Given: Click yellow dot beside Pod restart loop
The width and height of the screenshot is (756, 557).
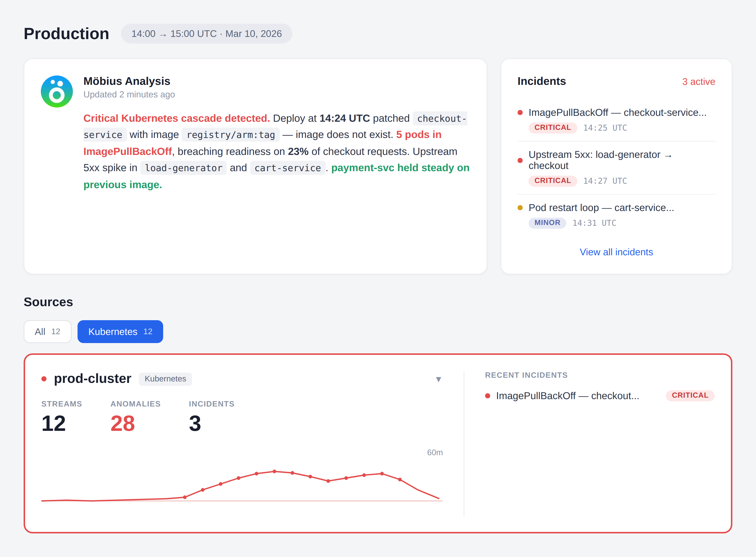Looking at the screenshot, I should 520,208.
